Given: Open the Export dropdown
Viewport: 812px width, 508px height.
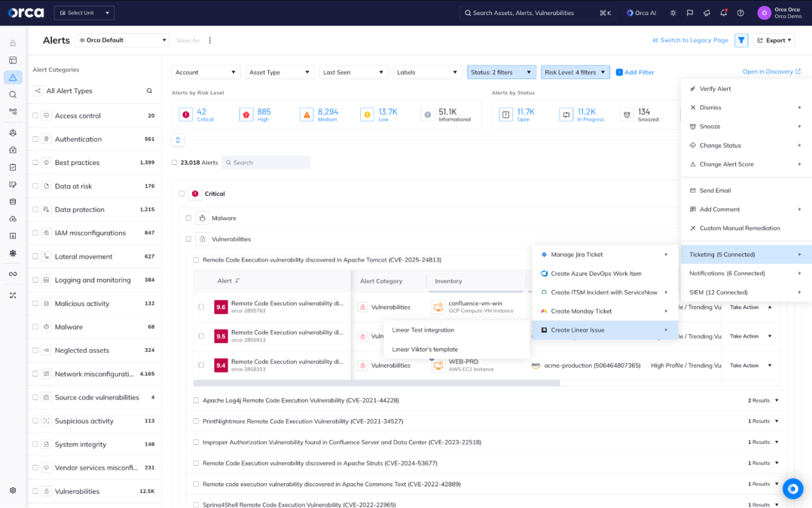Looking at the screenshot, I should coord(774,40).
